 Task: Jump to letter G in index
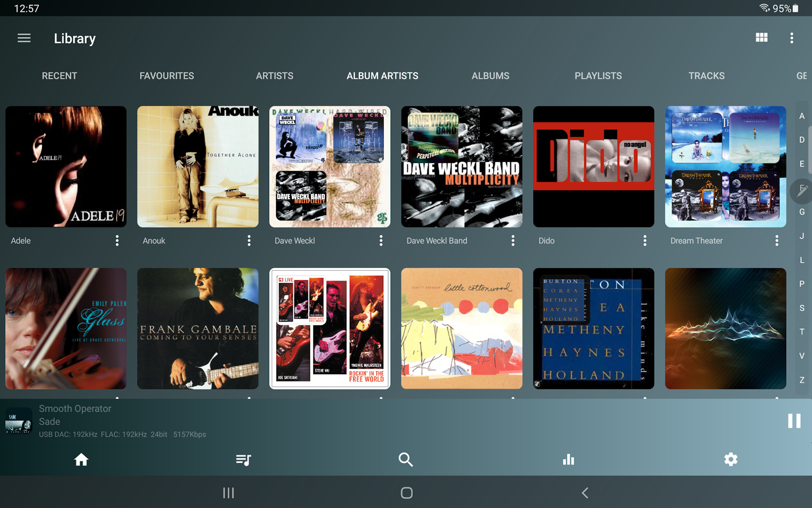[802, 212]
